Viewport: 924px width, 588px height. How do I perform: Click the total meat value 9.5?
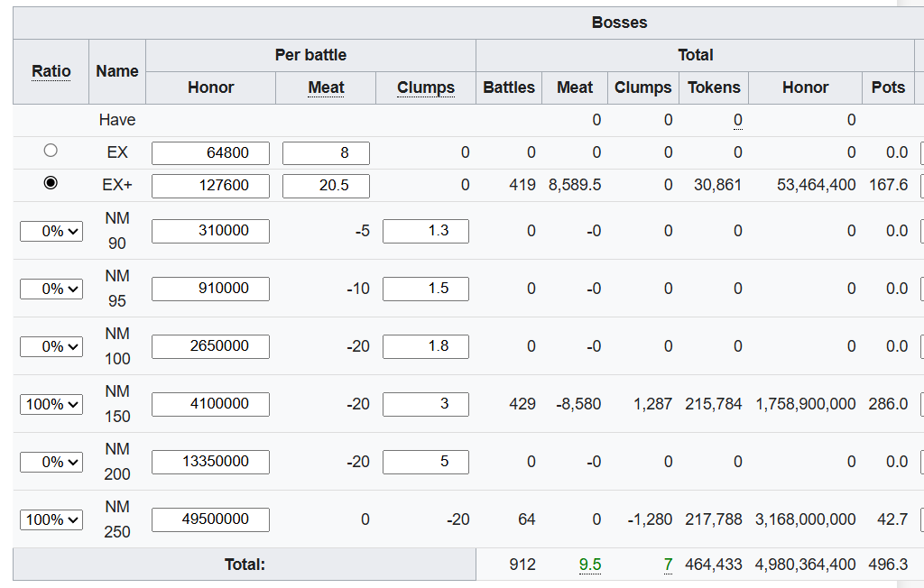(590, 565)
